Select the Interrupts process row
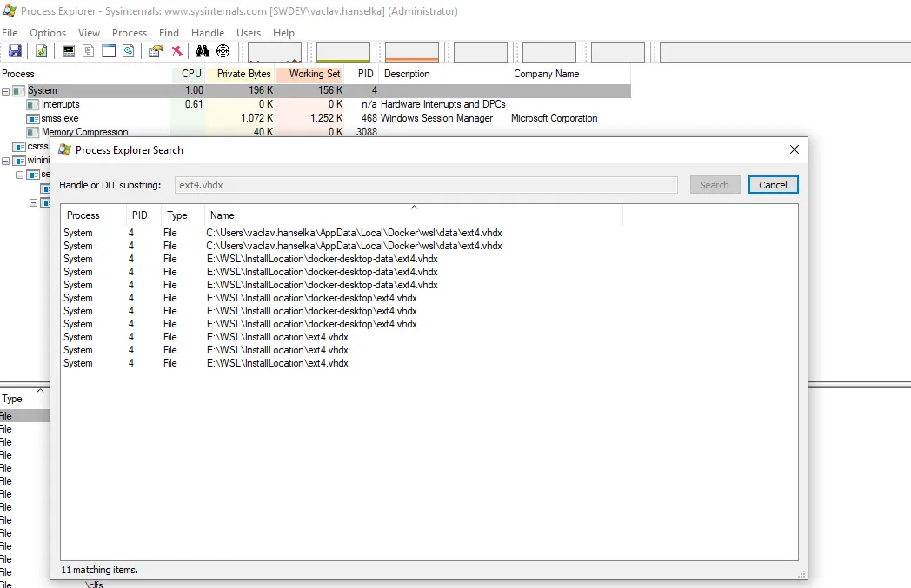 (315, 104)
